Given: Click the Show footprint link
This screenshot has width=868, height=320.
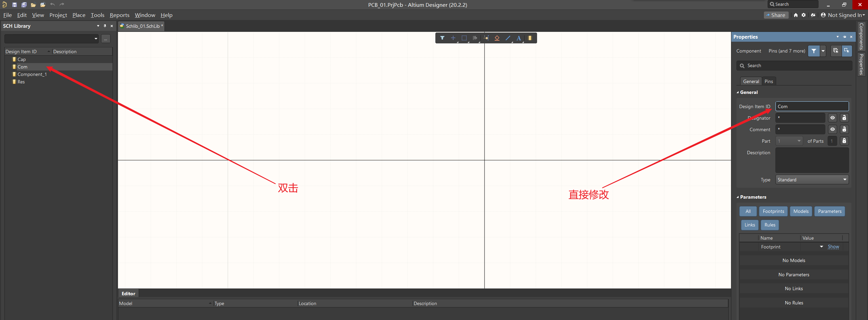Looking at the screenshot, I should (x=833, y=247).
